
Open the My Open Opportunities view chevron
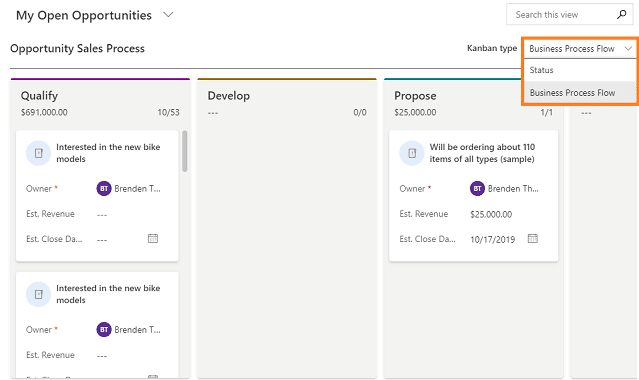point(168,15)
